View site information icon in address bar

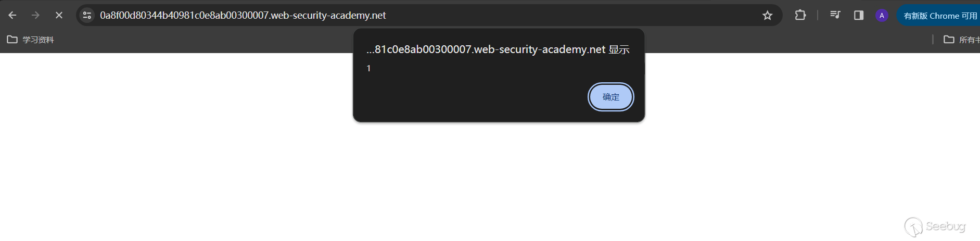[87, 16]
